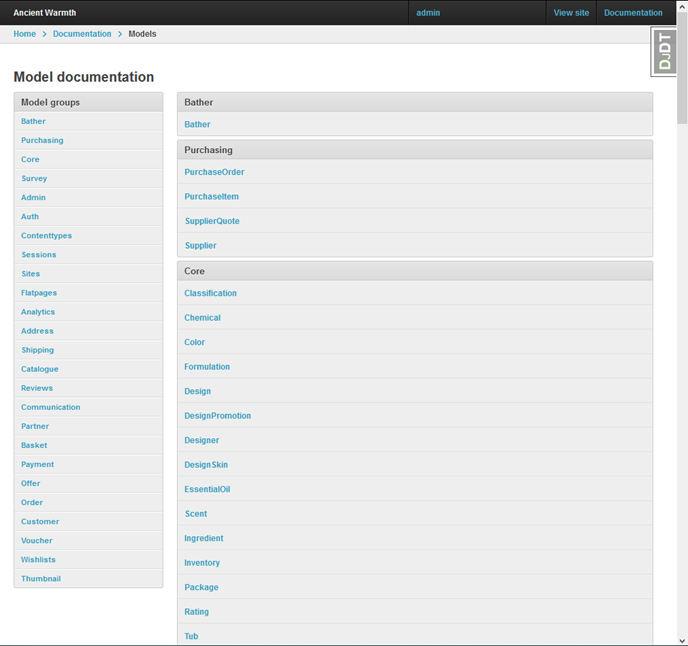Open the Django Debug Toolbar DjDT tab
This screenshot has height=646, width=688.
(x=663, y=52)
